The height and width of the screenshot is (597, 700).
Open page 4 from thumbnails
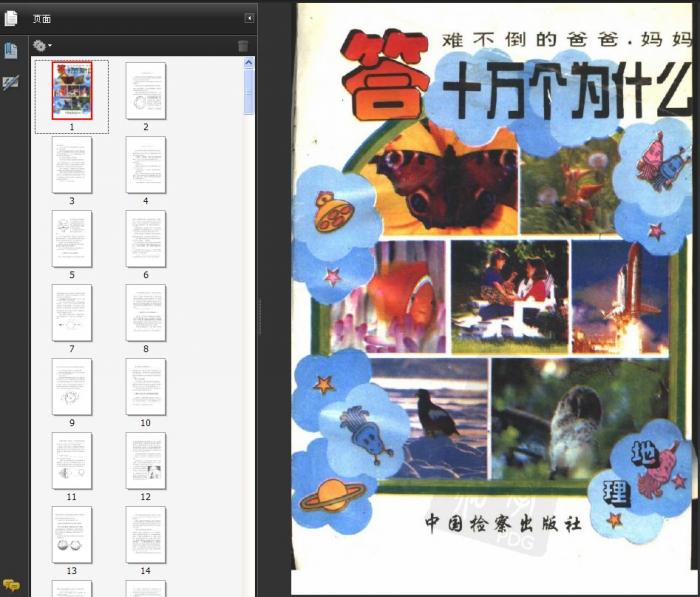(x=145, y=165)
